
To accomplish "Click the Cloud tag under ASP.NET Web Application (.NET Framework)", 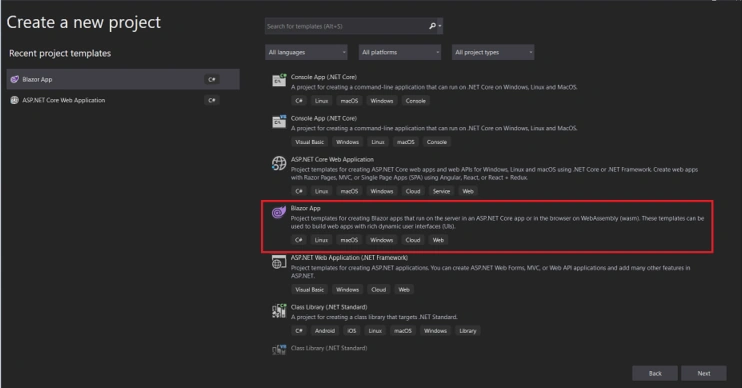I will click(379, 290).
